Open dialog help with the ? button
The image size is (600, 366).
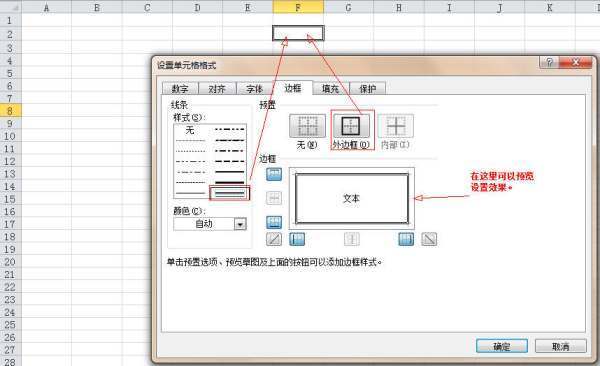click(x=549, y=62)
